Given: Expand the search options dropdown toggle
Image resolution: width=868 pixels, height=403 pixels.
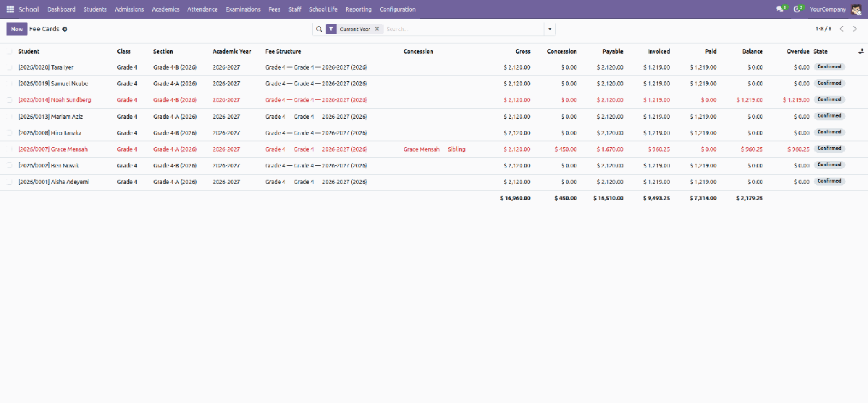Looking at the screenshot, I should (x=549, y=29).
